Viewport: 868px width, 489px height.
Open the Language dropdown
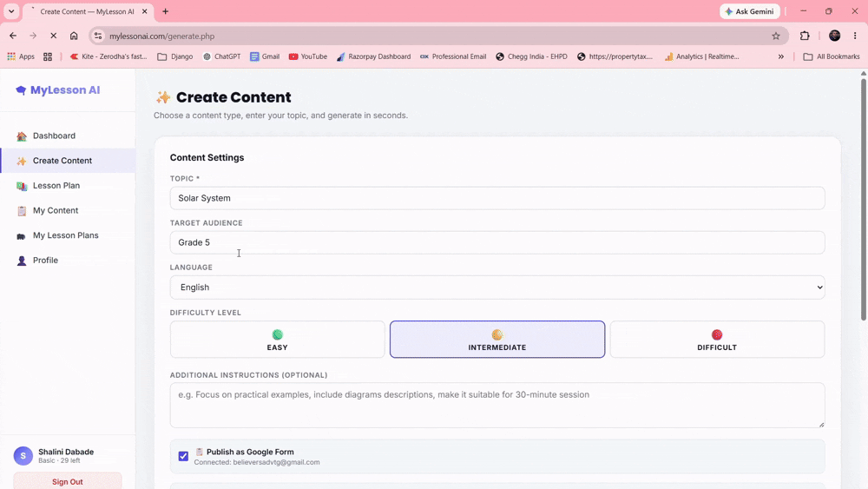click(x=497, y=287)
